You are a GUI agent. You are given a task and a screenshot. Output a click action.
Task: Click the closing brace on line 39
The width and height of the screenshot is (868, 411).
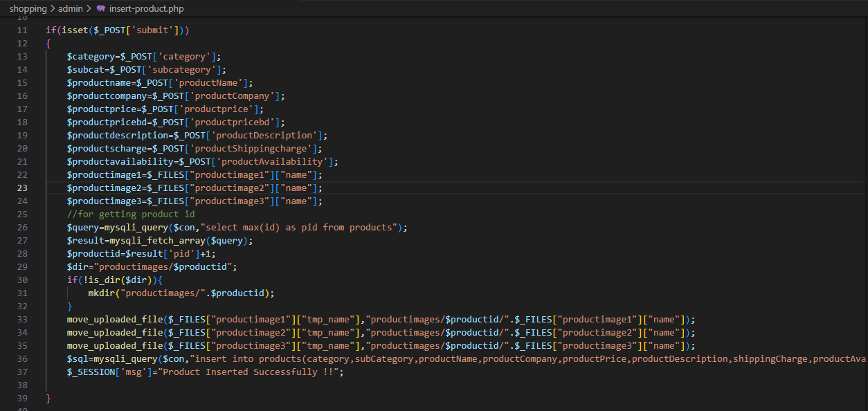point(48,399)
